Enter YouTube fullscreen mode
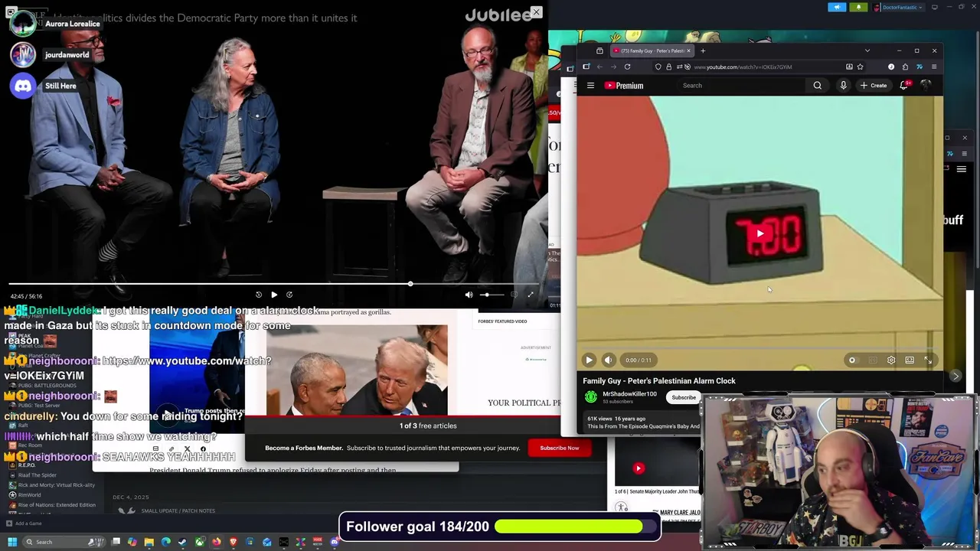 [x=928, y=360]
